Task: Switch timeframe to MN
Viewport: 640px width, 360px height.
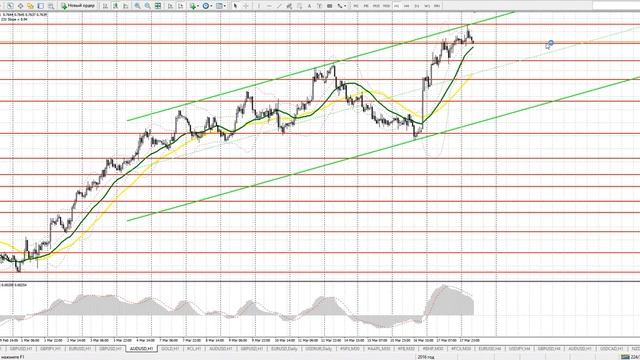Action: (x=437, y=6)
